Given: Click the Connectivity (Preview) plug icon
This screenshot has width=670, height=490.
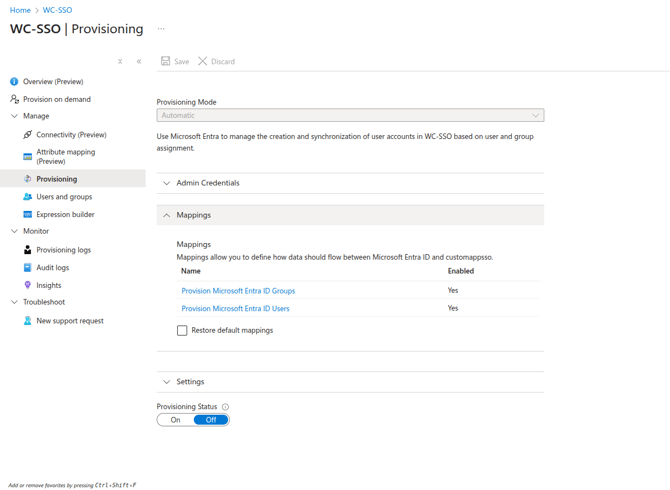Looking at the screenshot, I should pos(28,135).
